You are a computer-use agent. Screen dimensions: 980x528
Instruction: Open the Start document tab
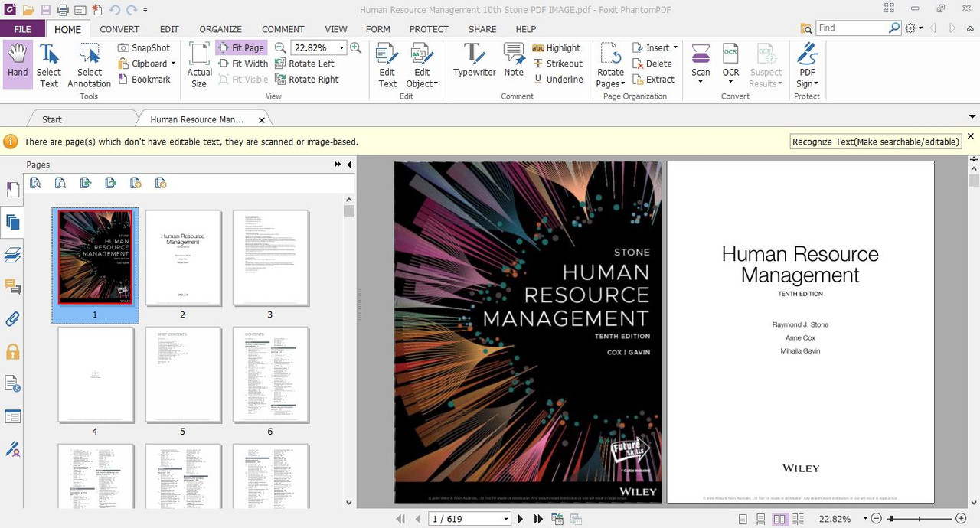click(52, 119)
